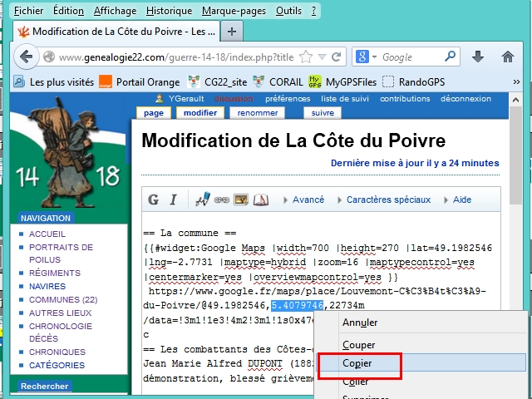Choose Coller in the context menu
Screen dimensions: 532x399
(x=421, y=382)
